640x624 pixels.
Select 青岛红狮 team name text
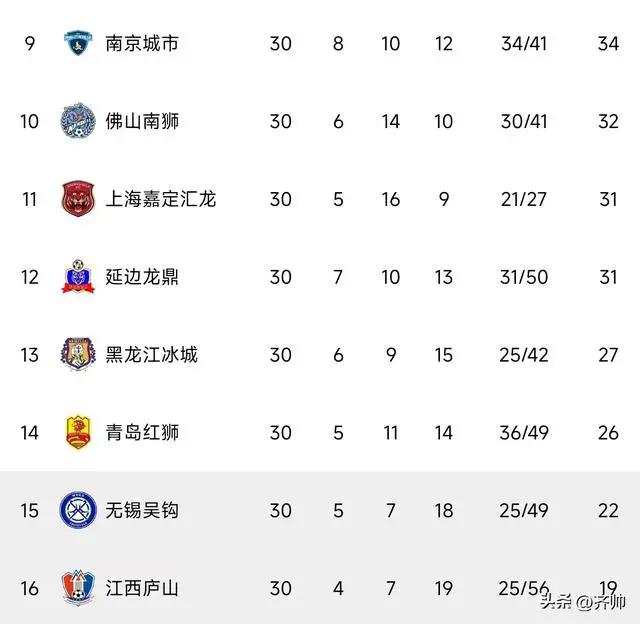pos(142,433)
